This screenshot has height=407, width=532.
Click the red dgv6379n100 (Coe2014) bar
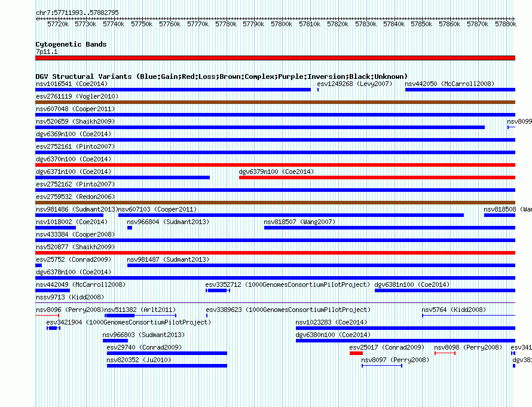[x=377, y=178]
